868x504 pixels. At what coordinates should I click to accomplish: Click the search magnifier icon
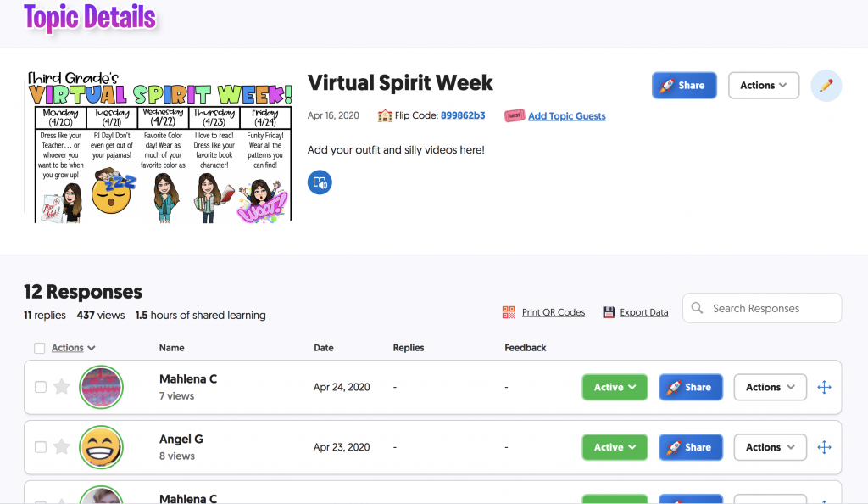pyautogui.click(x=697, y=308)
